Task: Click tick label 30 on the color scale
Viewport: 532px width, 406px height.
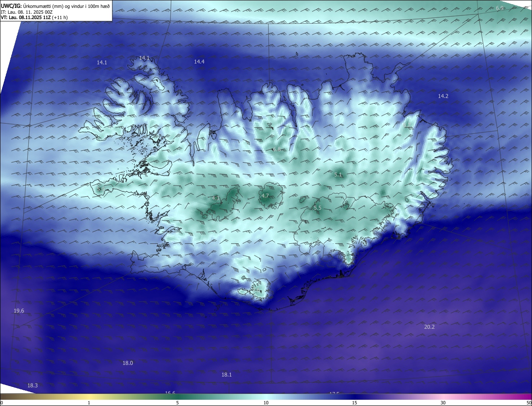Action: click(443, 403)
